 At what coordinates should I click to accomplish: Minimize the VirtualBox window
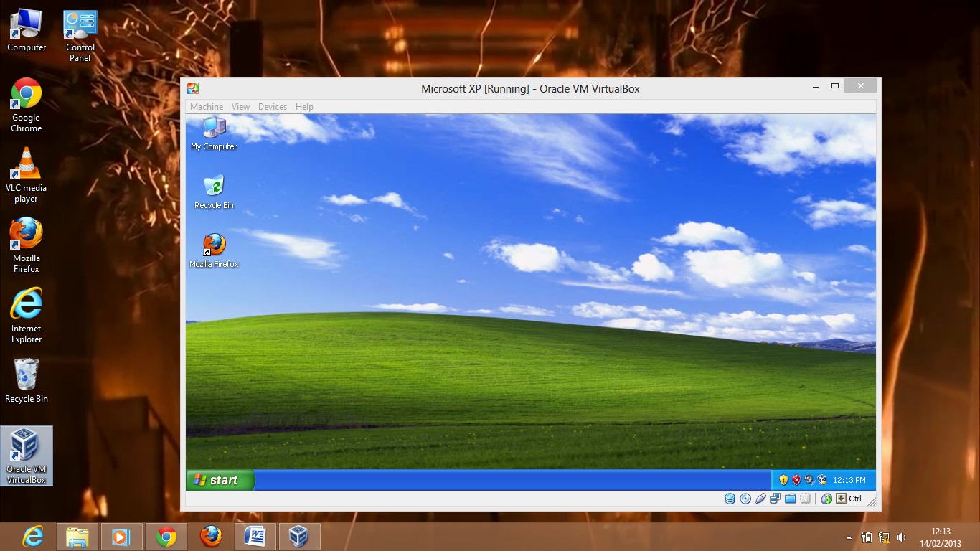(816, 87)
